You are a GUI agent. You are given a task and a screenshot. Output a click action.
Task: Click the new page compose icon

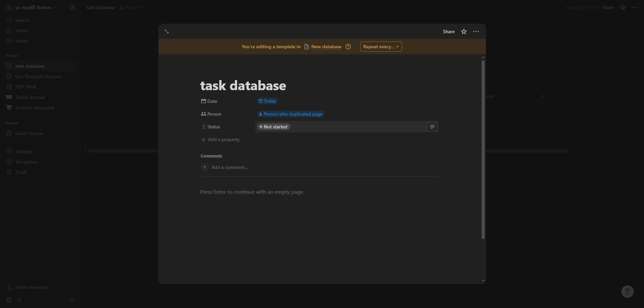[72, 7]
